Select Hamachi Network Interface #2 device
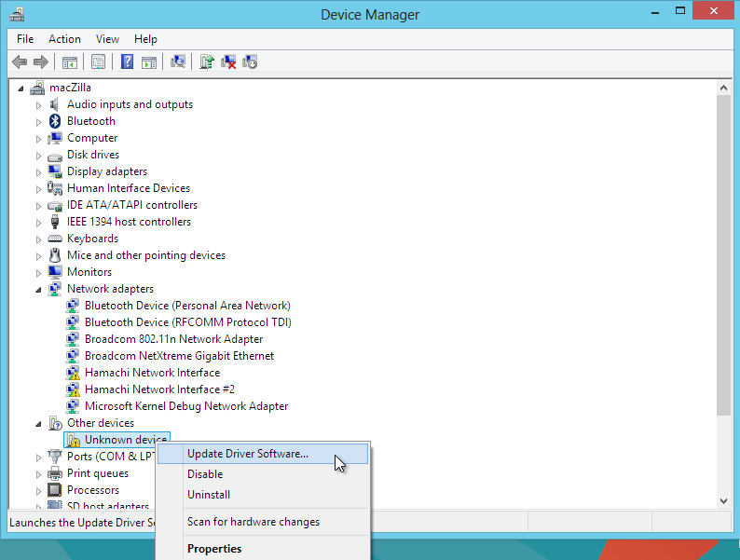This screenshot has height=560, width=740. (159, 389)
